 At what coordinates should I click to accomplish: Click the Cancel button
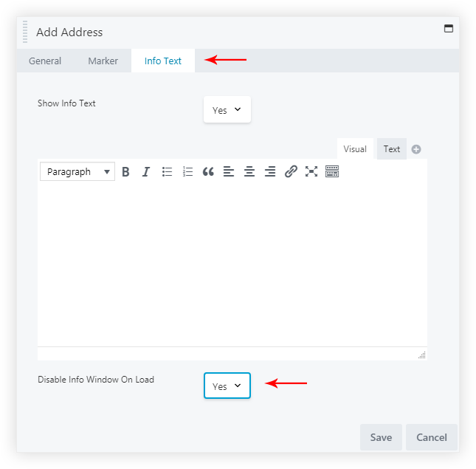pyautogui.click(x=432, y=437)
